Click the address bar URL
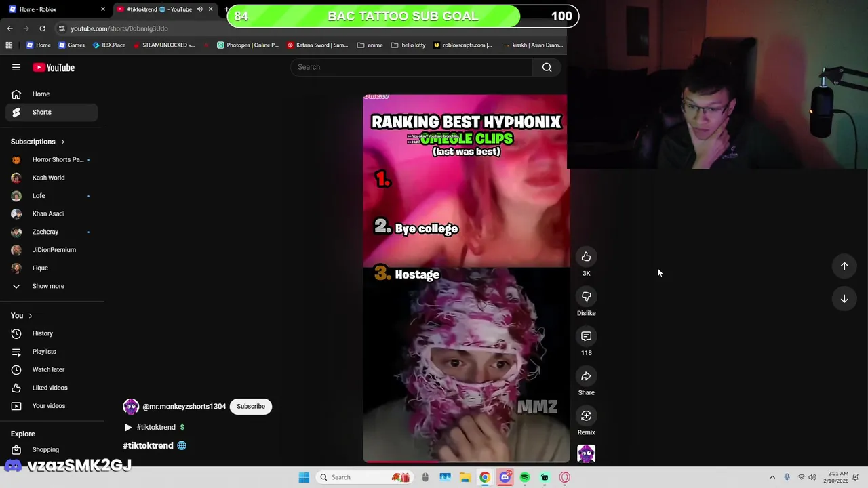Viewport: 868px width, 488px height. click(119, 28)
